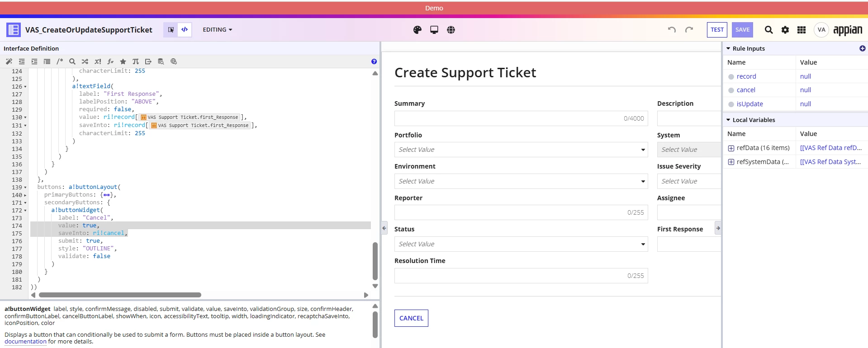The image size is (868, 348).
Task: Switch to design mode view icon
Action: click(x=171, y=30)
